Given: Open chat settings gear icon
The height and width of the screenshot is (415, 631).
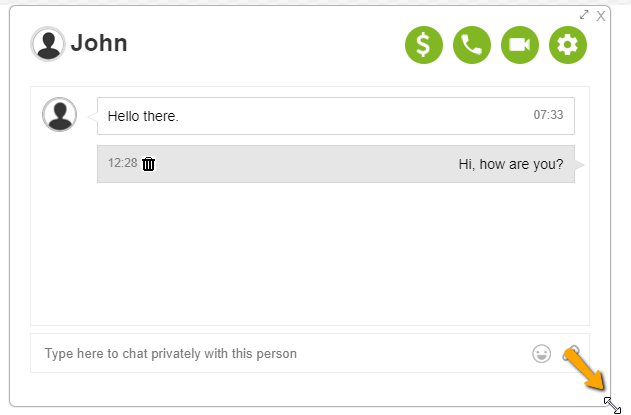Looking at the screenshot, I should 568,44.
